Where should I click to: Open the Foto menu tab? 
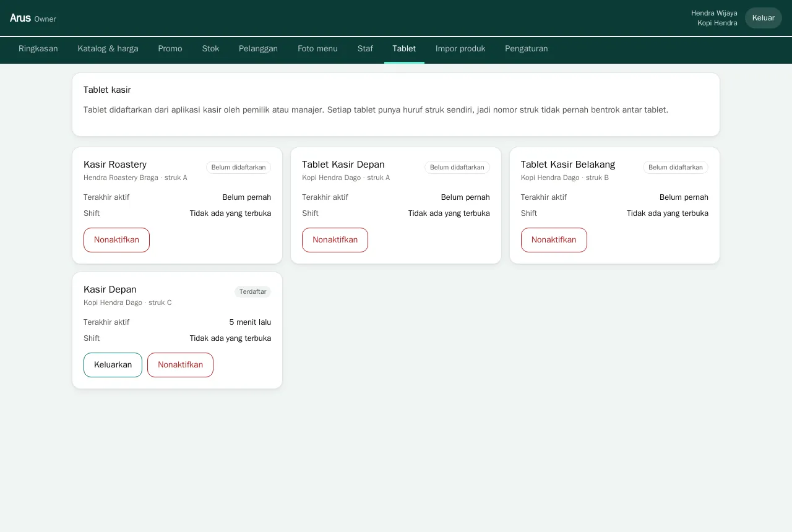coord(317,49)
